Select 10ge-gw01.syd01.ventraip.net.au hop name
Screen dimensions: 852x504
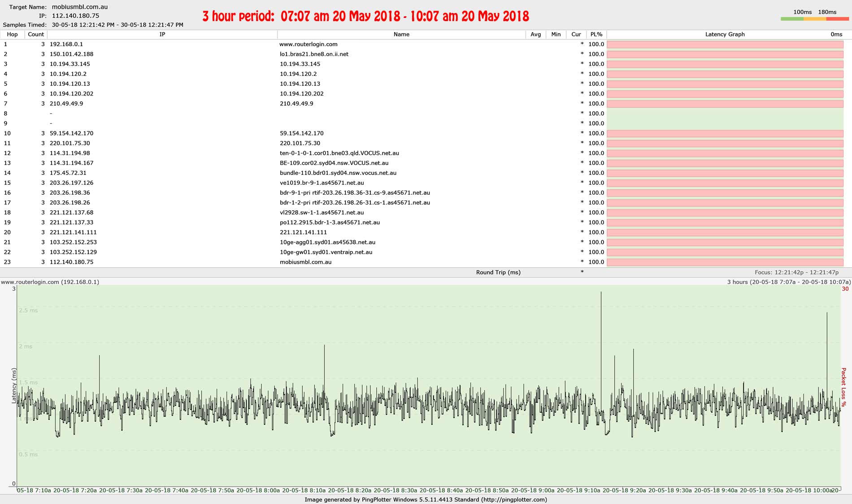326,252
